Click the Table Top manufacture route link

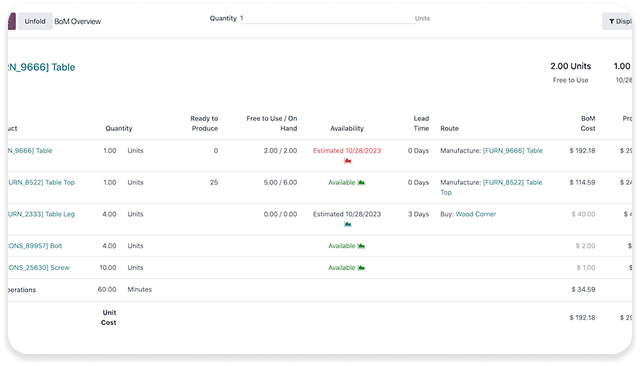coord(491,187)
